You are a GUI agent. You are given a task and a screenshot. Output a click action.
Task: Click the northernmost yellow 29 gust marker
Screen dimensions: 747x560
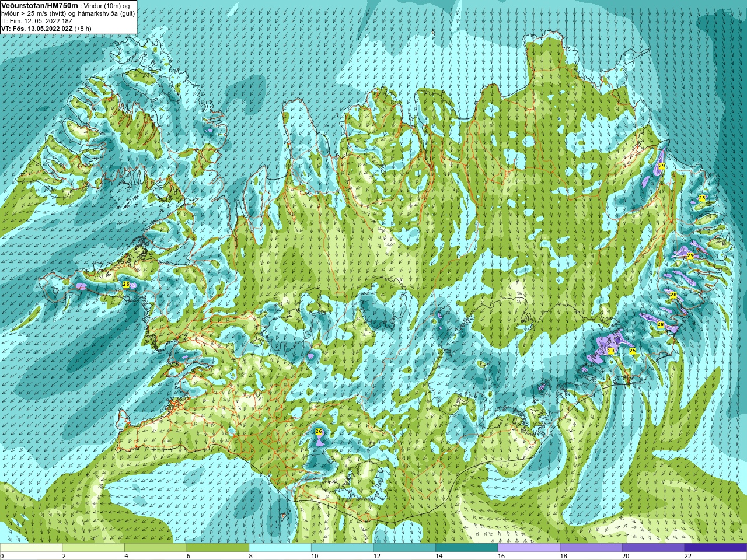pyautogui.click(x=662, y=166)
